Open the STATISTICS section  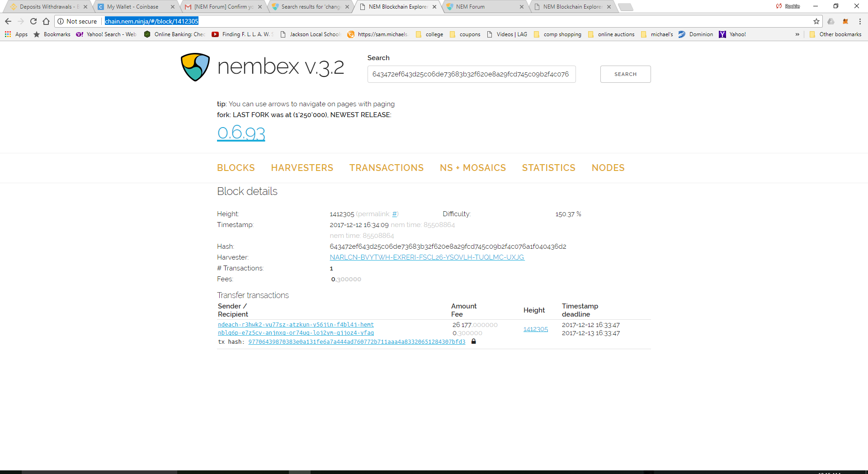[x=549, y=168]
